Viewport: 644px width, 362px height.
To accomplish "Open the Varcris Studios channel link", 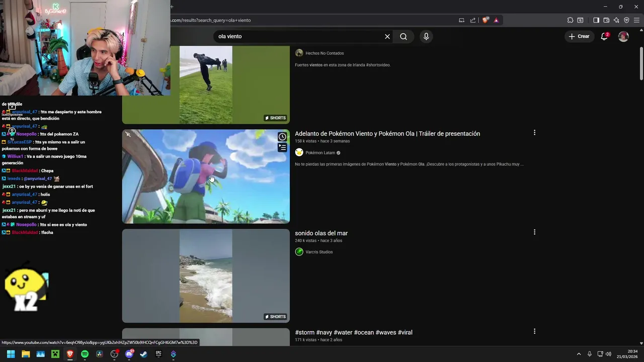I will (319, 252).
